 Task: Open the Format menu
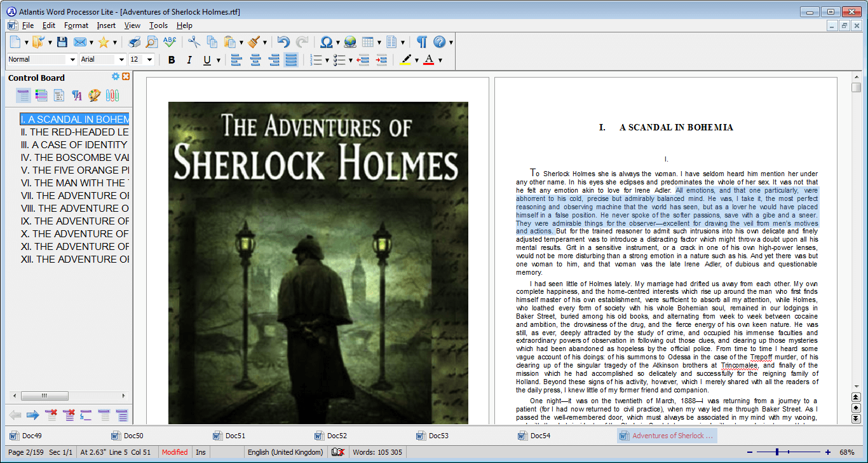76,25
